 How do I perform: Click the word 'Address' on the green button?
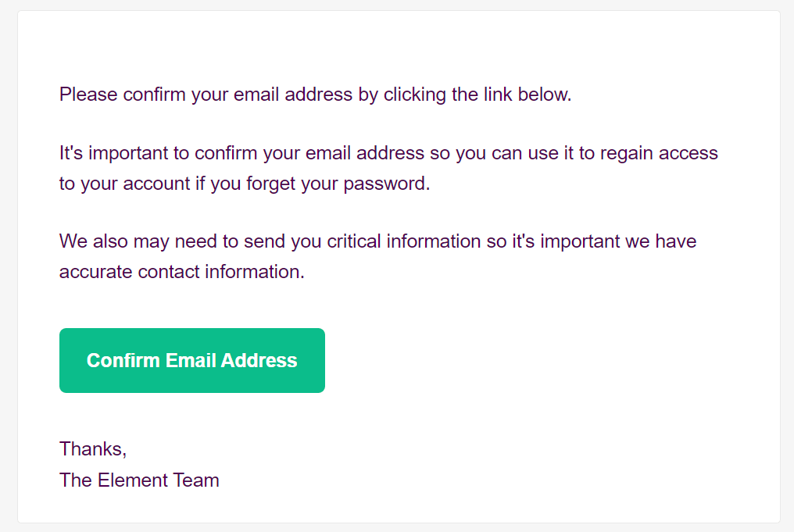point(259,360)
